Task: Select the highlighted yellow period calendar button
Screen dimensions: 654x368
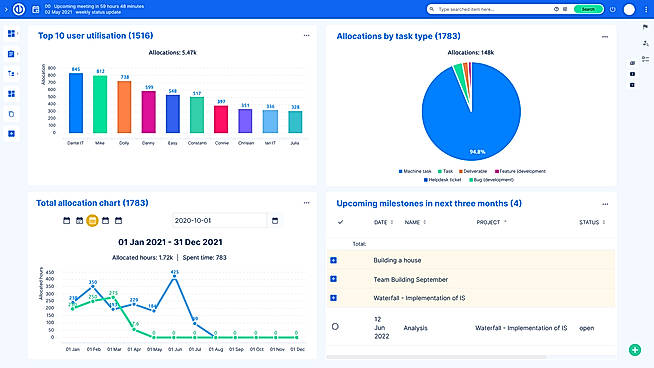Action: point(92,220)
